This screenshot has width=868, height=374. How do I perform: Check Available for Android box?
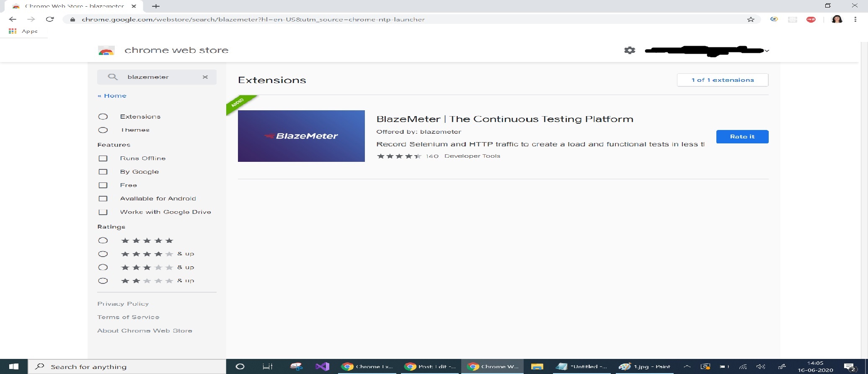103,199
